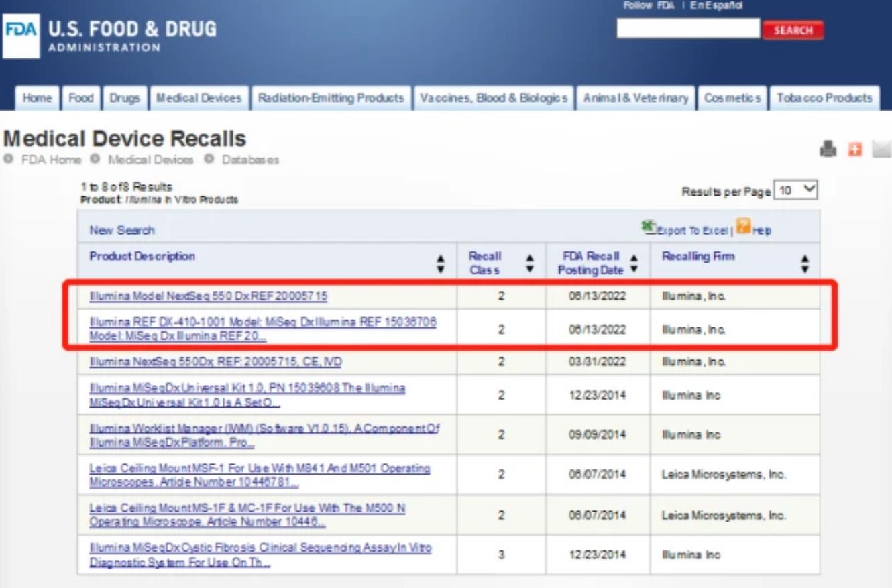This screenshot has height=588, width=892.
Task: Open the Results per Page dropdown
Action: [796, 190]
